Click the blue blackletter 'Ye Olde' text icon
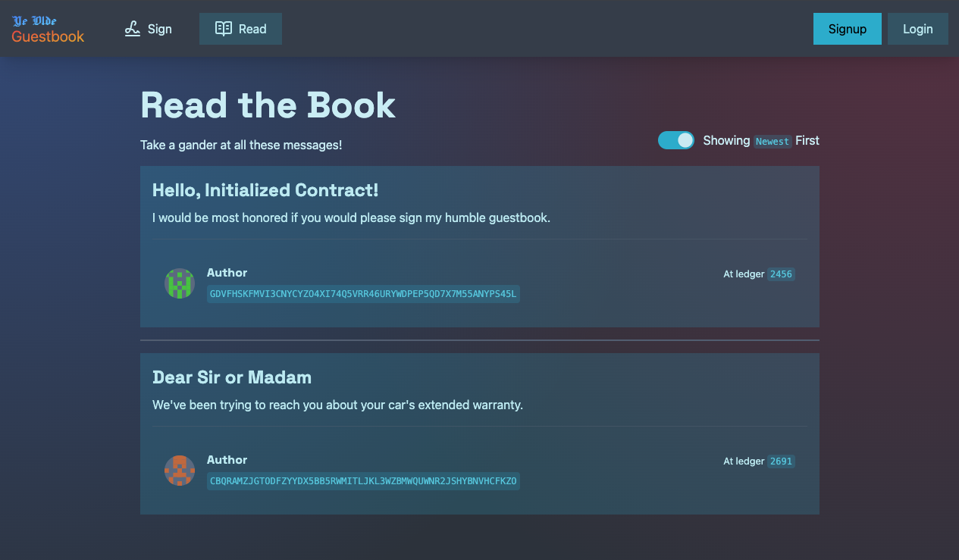This screenshot has width=959, height=560. 36,20
